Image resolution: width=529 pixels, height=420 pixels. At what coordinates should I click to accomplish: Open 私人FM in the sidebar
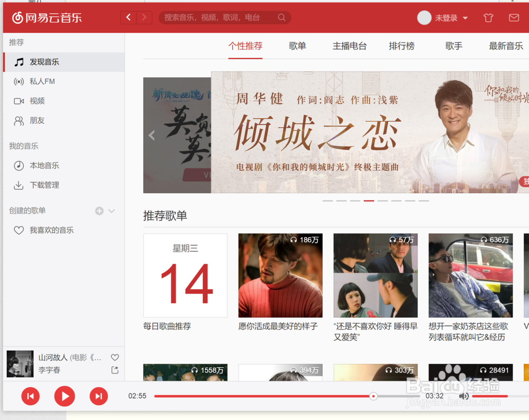64,81
